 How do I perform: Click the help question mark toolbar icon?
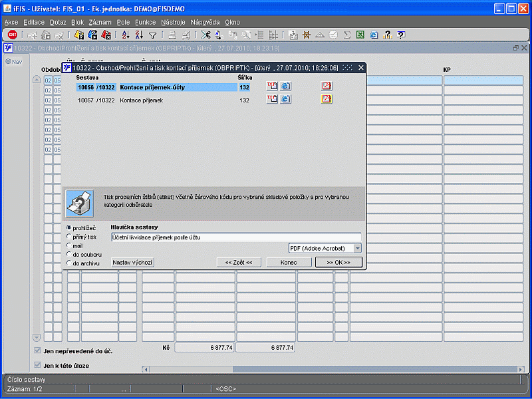point(401,35)
